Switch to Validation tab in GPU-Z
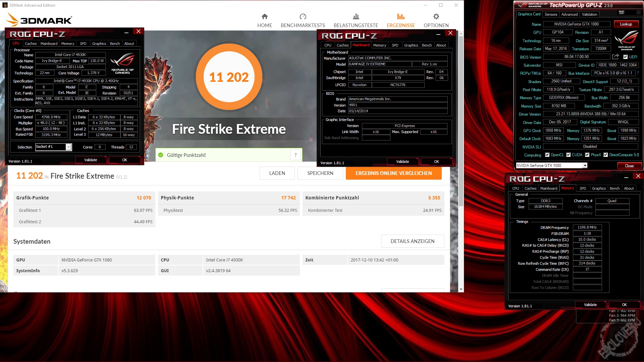This screenshot has width=644, height=362. point(589,14)
